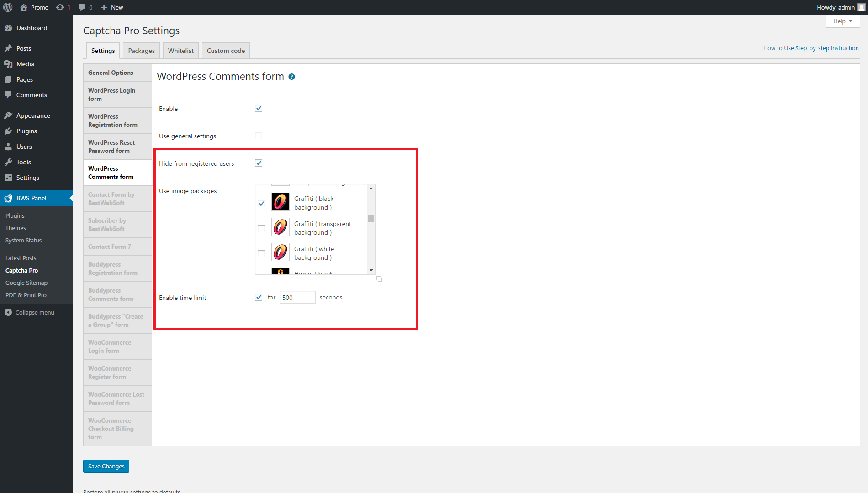
Task: Click the New plus icon in the admin bar
Action: [104, 7]
